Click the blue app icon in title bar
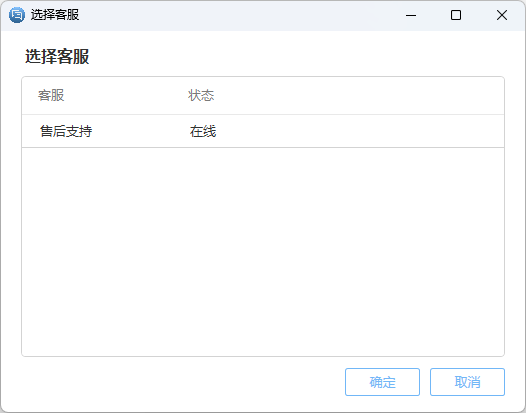This screenshot has width=526, height=413. pyautogui.click(x=17, y=15)
